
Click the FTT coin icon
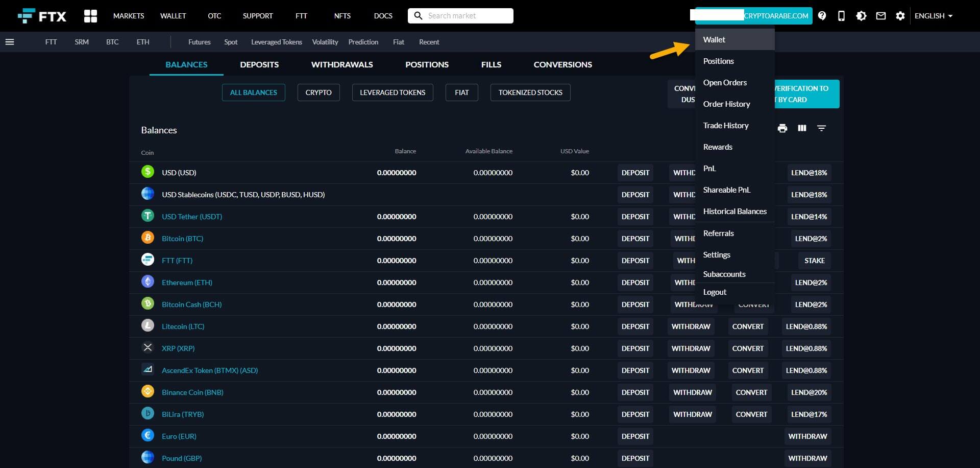(148, 260)
